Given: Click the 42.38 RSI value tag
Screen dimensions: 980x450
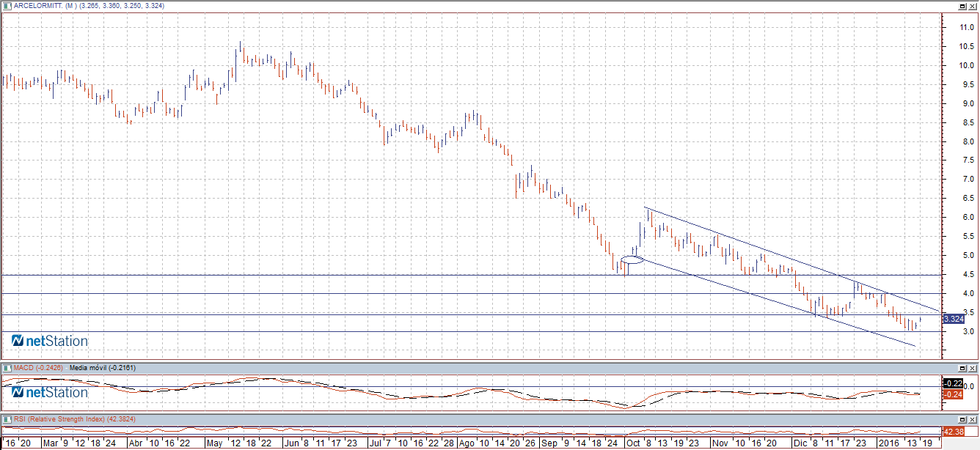Looking at the screenshot, I should click(x=953, y=432).
